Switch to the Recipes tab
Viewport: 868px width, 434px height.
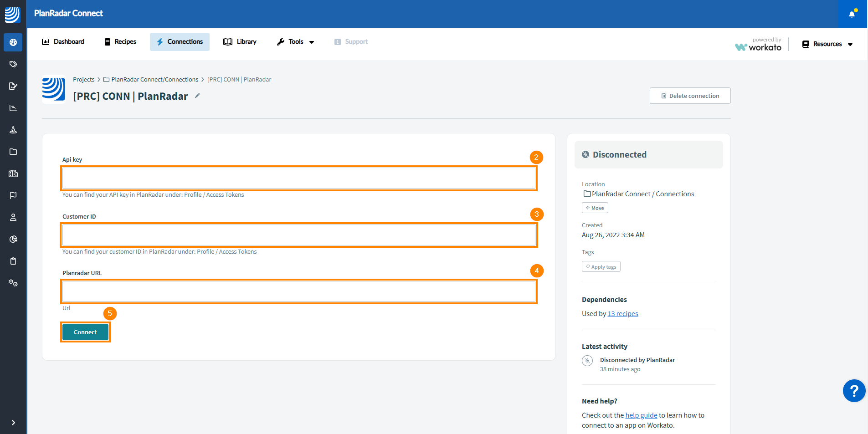tap(120, 42)
